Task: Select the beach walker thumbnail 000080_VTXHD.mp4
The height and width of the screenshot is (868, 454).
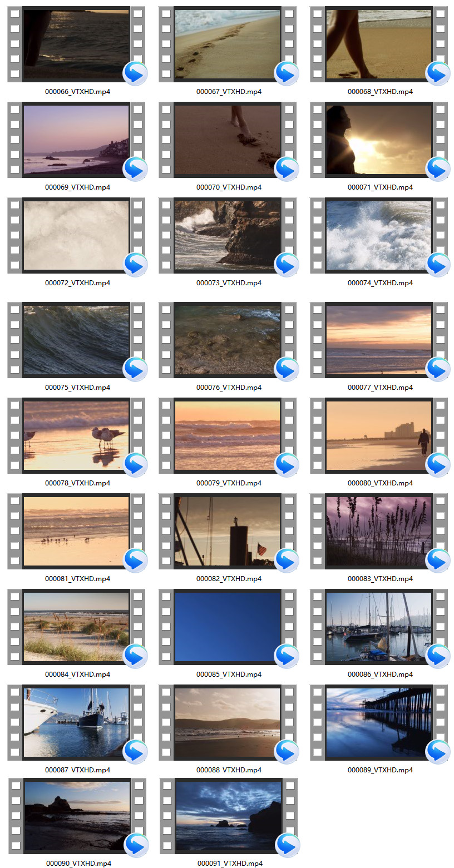Action: click(379, 435)
